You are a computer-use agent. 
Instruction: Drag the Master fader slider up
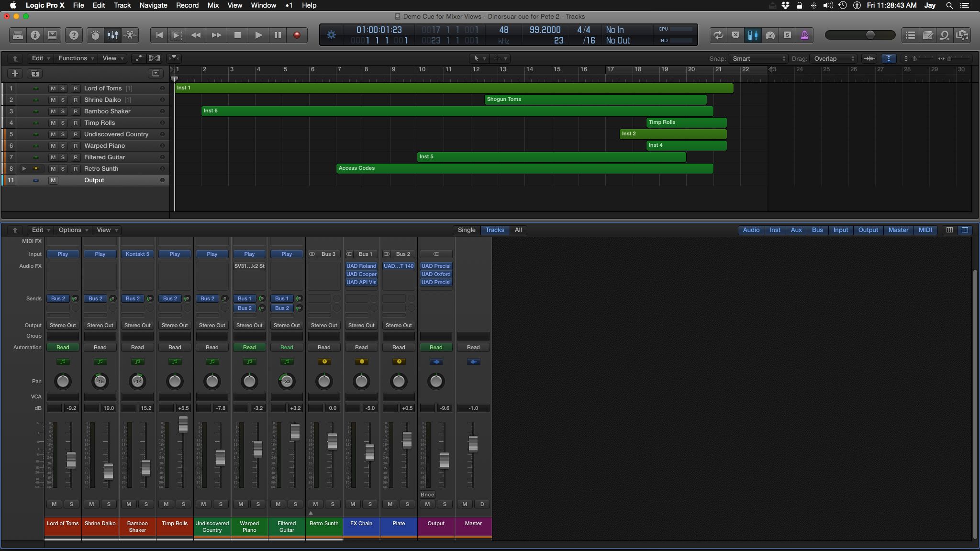pos(473,444)
